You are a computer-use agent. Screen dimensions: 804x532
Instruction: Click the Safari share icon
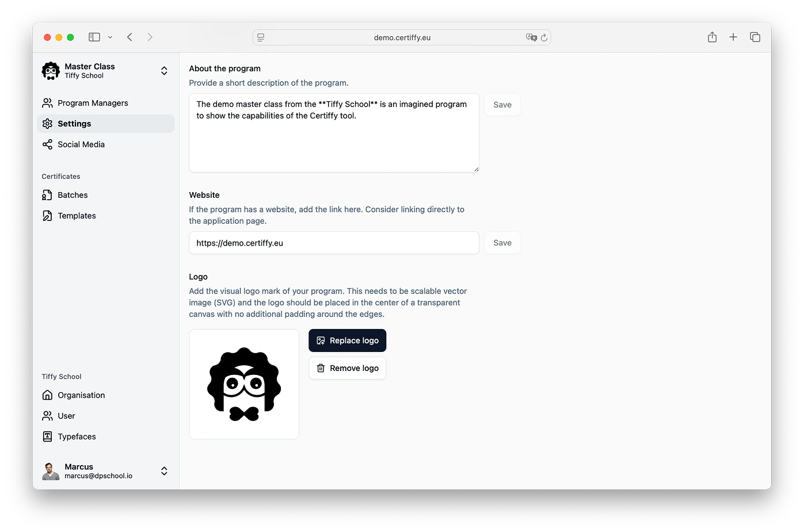(x=712, y=36)
